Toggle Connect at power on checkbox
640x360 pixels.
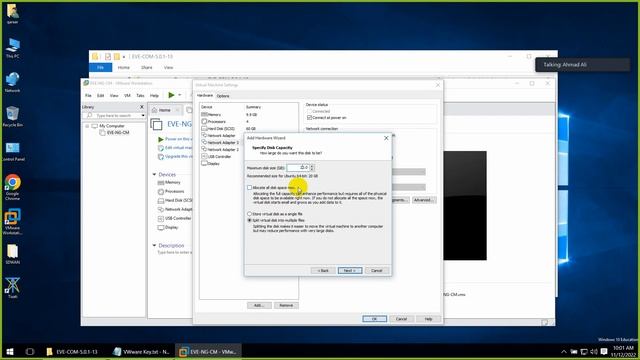coord(309,118)
